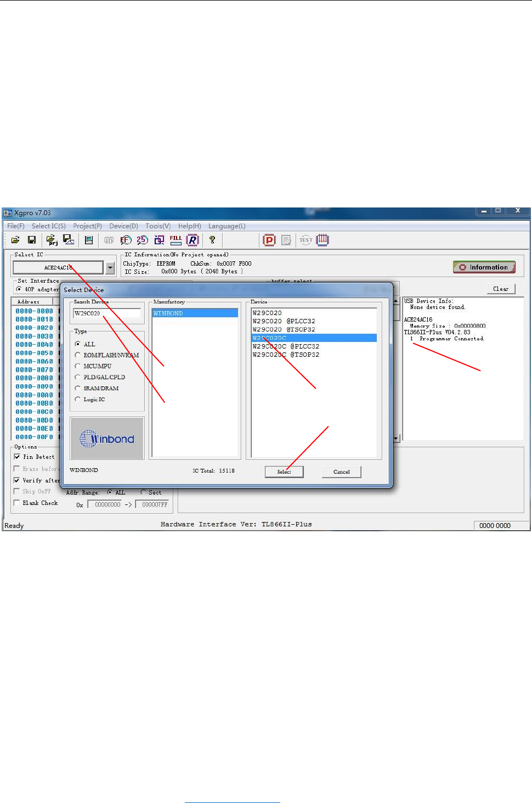Click the Winbond logo image
The height and width of the screenshot is (803, 532).
[107, 439]
